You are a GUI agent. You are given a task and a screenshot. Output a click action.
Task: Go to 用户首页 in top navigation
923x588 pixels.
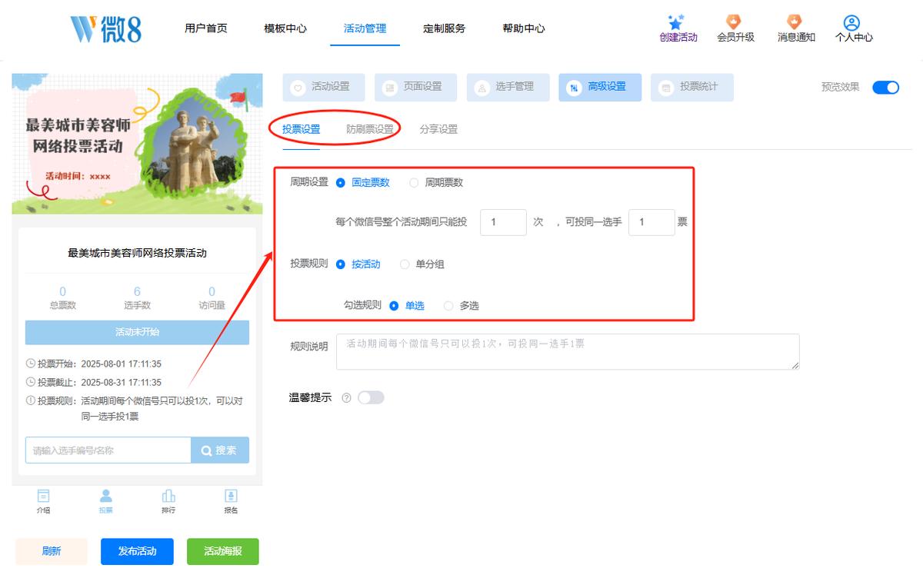[206, 28]
